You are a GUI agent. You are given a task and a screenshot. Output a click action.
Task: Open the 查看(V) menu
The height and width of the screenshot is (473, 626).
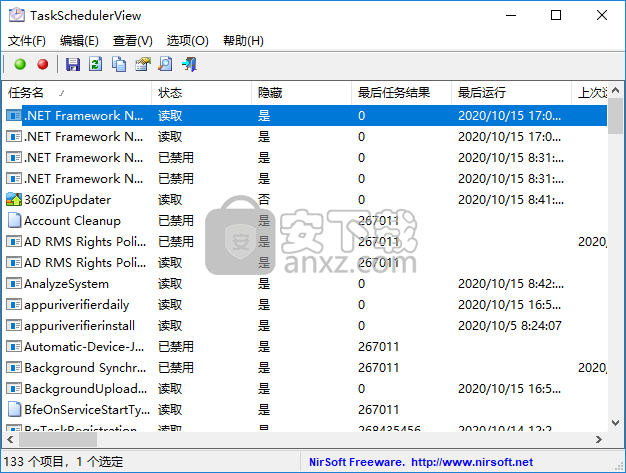pyautogui.click(x=133, y=41)
